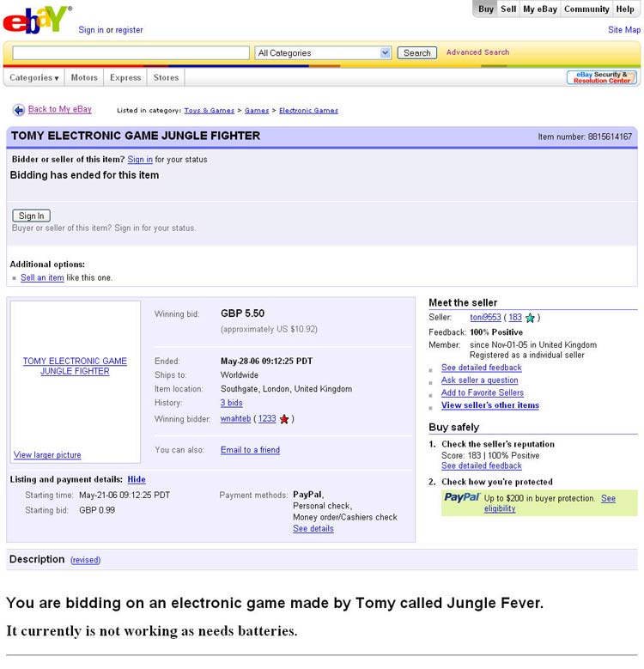Image resolution: width=644 pixels, height=669 pixels.
Task: Click See detailed feedback under Meet the seller
Action: (x=482, y=368)
